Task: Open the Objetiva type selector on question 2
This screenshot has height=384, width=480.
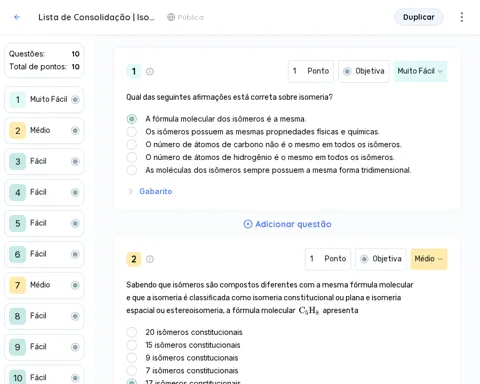Action: (x=381, y=259)
